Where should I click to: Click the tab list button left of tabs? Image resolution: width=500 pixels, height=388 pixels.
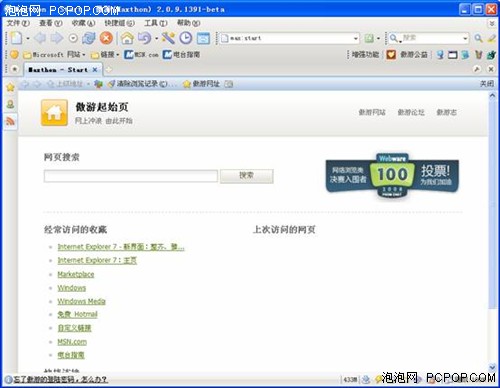point(14,69)
